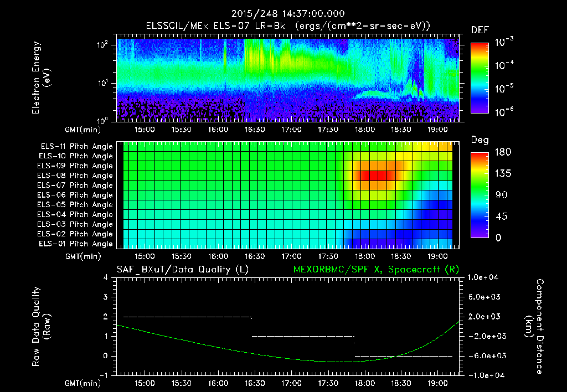This screenshot has height=392, width=567.
Task: Click ELS-11 Pitch Angle row label
Action: [x=76, y=147]
